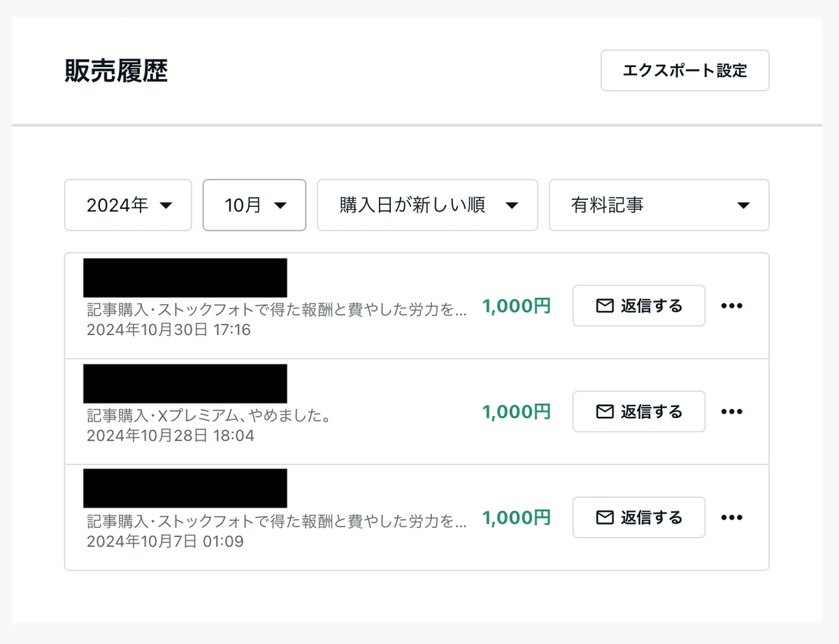Open the 有料記事 type filter dropdown
839x644 pixels.
(x=659, y=205)
